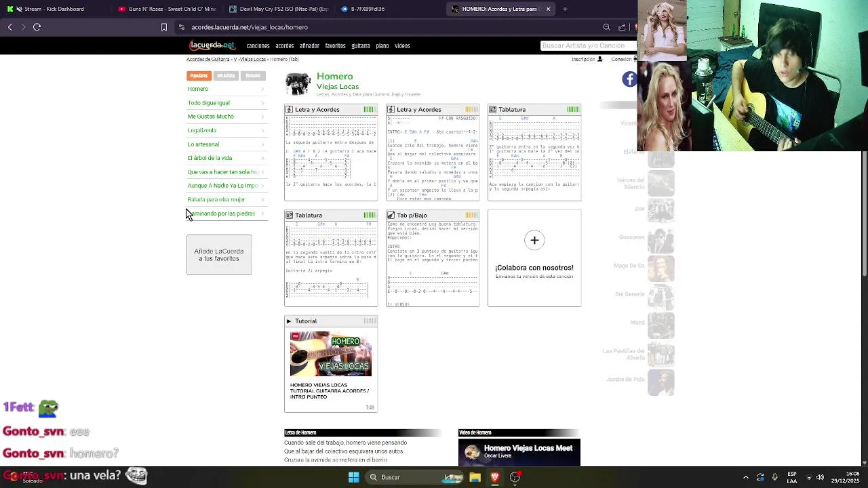Click microphone icon in system tray
The width and height of the screenshot is (868, 488).
click(775, 477)
